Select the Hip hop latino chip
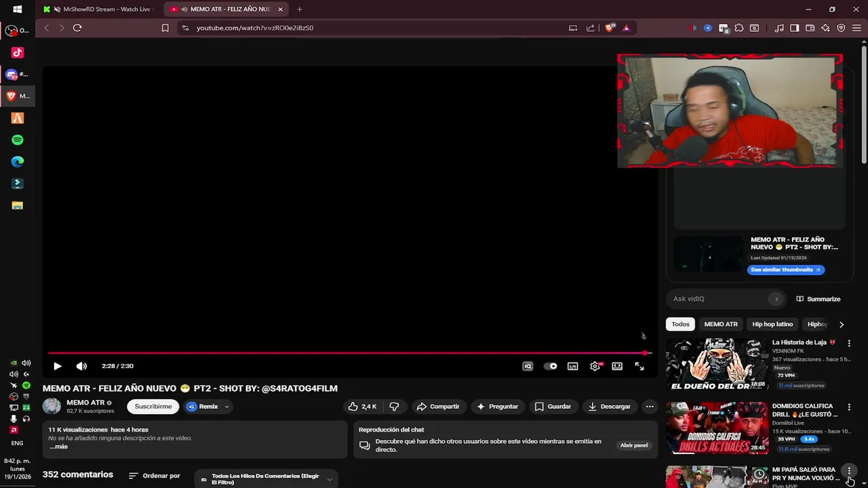This screenshot has height=488, width=868. (772, 324)
